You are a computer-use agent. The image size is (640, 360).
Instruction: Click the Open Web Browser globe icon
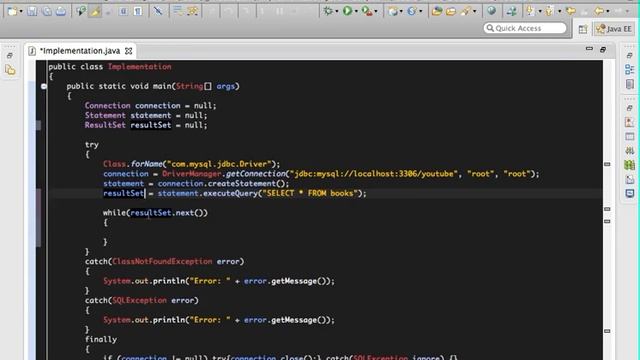pyautogui.click(x=491, y=11)
